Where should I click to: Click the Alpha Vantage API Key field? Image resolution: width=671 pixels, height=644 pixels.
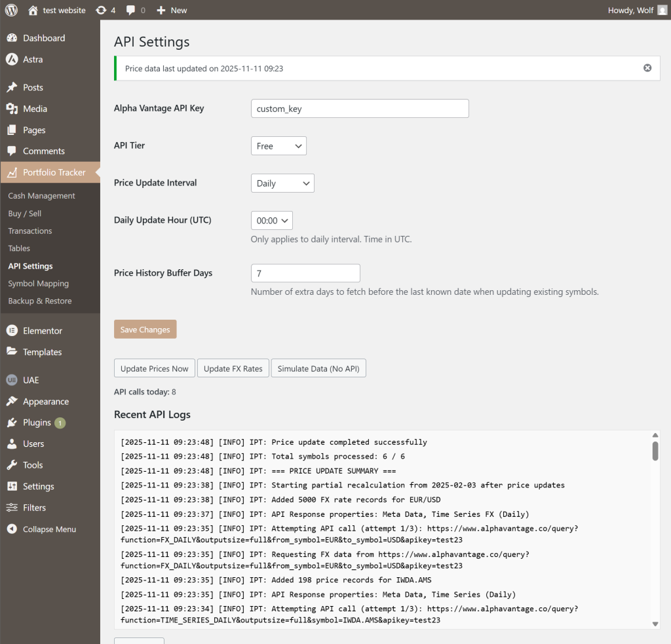[x=360, y=109]
